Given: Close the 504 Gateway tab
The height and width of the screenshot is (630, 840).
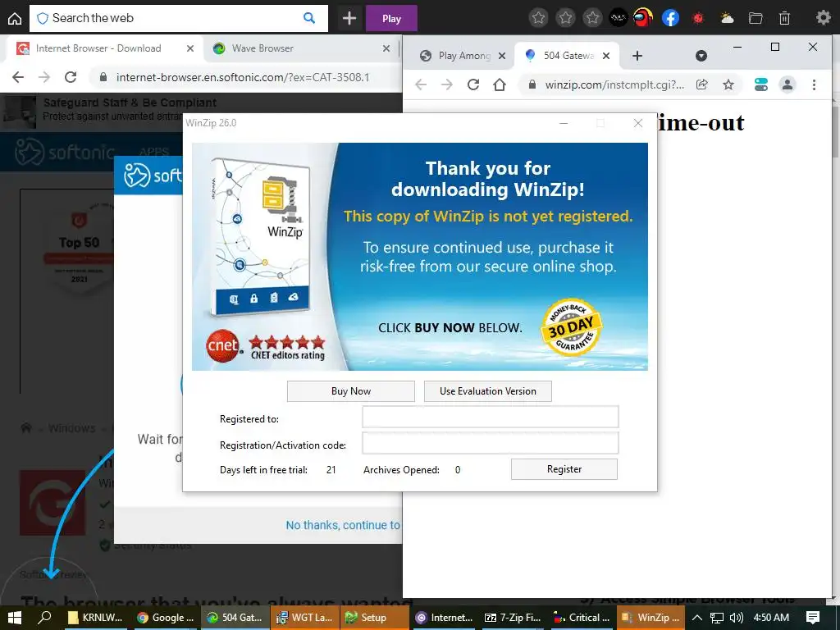Looking at the screenshot, I should point(606,56).
